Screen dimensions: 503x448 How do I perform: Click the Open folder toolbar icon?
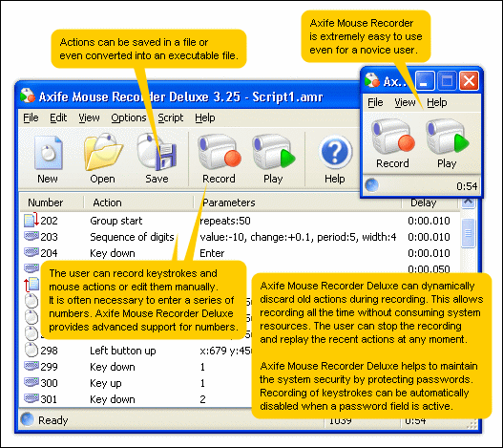coord(103,152)
